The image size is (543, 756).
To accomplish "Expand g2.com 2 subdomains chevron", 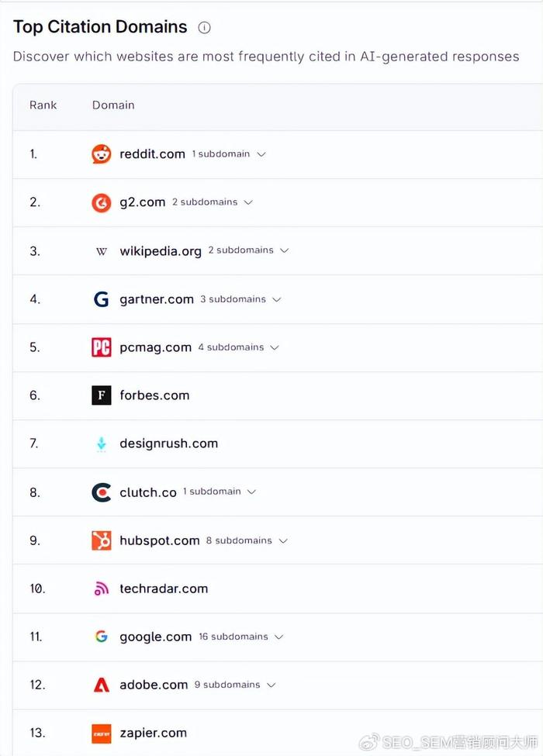I will [x=248, y=202].
